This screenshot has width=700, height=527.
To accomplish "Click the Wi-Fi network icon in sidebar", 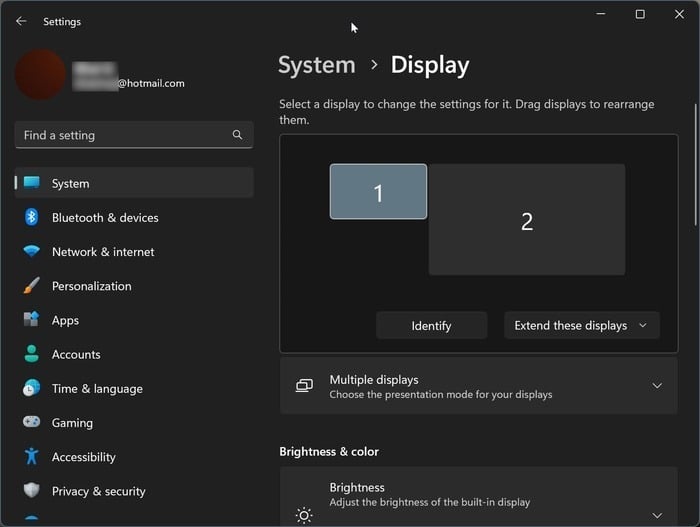I will point(32,251).
